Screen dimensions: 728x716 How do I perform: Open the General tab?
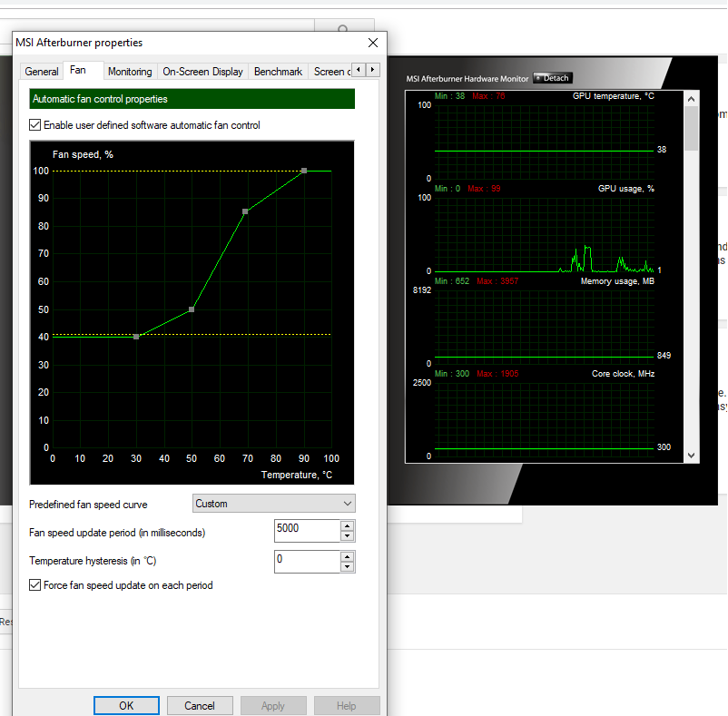42,72
